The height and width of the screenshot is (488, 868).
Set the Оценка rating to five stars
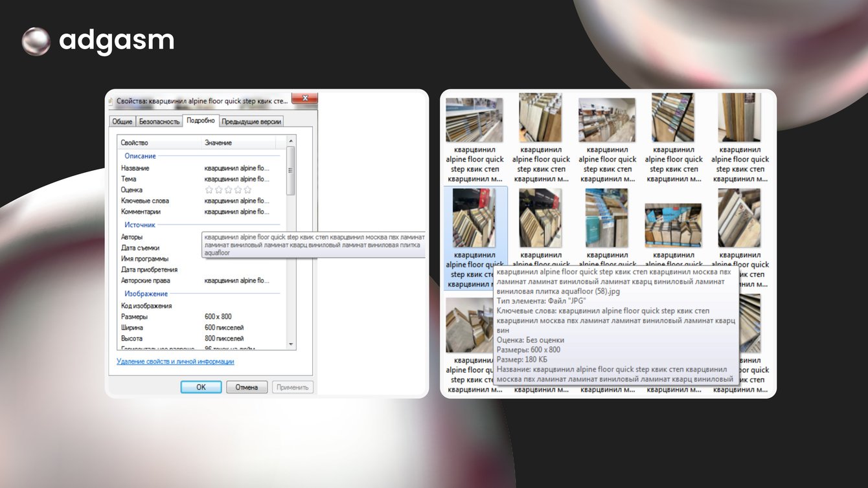248,190
